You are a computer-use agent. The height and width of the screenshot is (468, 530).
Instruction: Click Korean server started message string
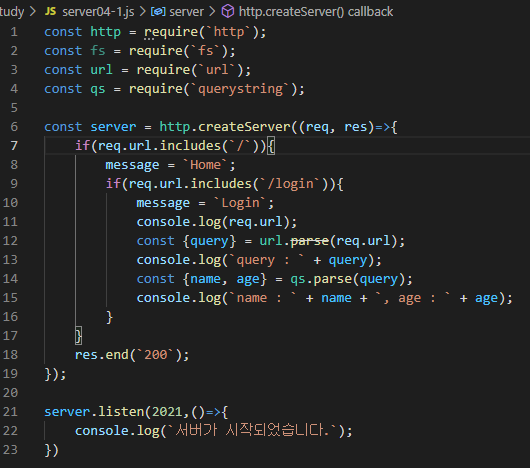253,431
